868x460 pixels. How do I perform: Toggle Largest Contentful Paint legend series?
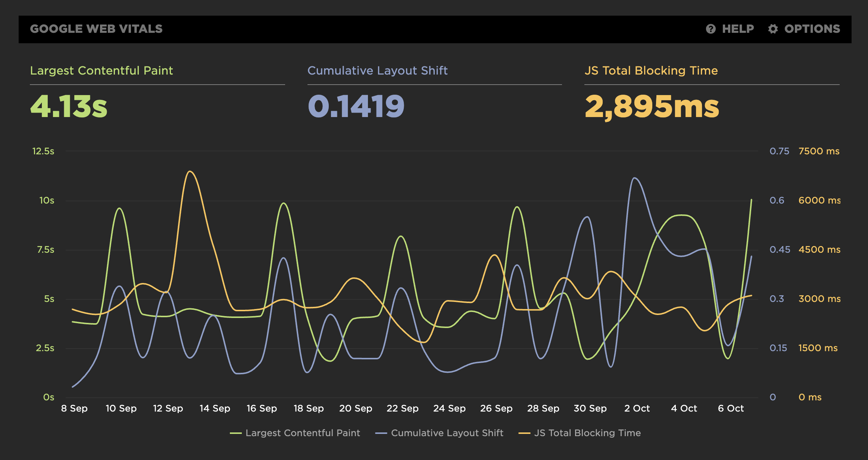[302, 433]
